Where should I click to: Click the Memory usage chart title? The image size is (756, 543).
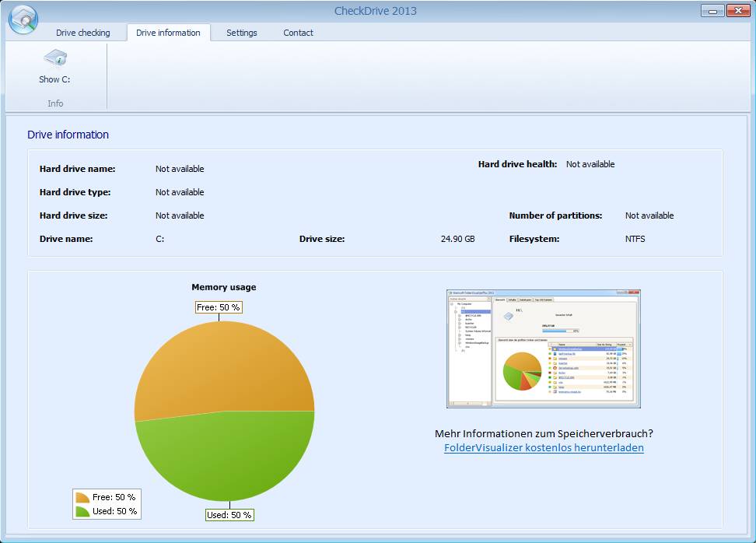224,287
